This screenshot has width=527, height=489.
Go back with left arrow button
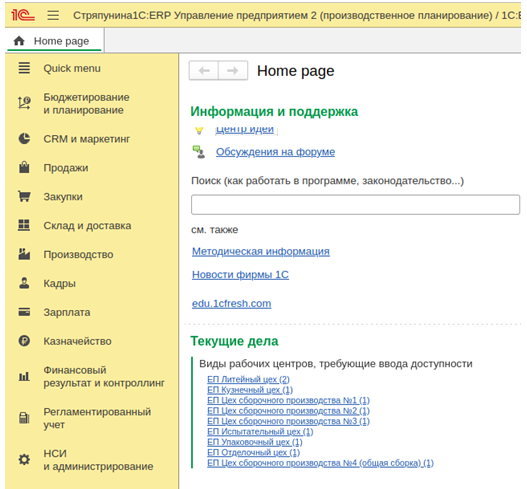(x=204, y=71)
